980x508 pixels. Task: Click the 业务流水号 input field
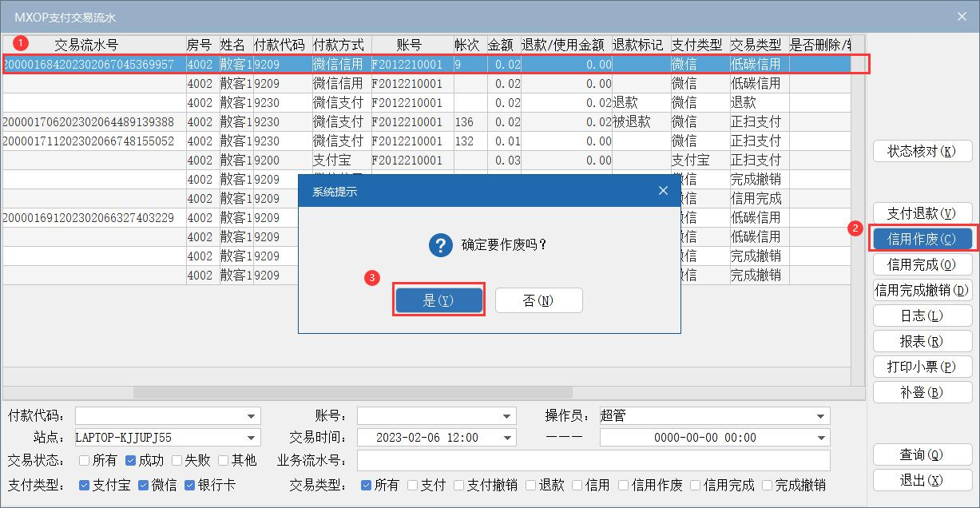pyautogui.click(x=593, y=461)
